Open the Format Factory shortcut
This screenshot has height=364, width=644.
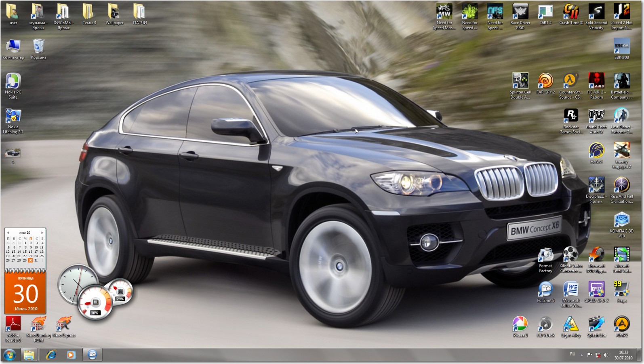[545, 255]
